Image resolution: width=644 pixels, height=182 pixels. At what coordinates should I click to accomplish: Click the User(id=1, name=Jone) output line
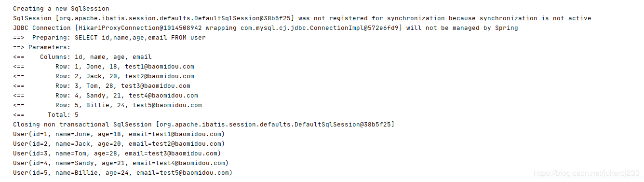pyautogui.click(x=119, y=134)
